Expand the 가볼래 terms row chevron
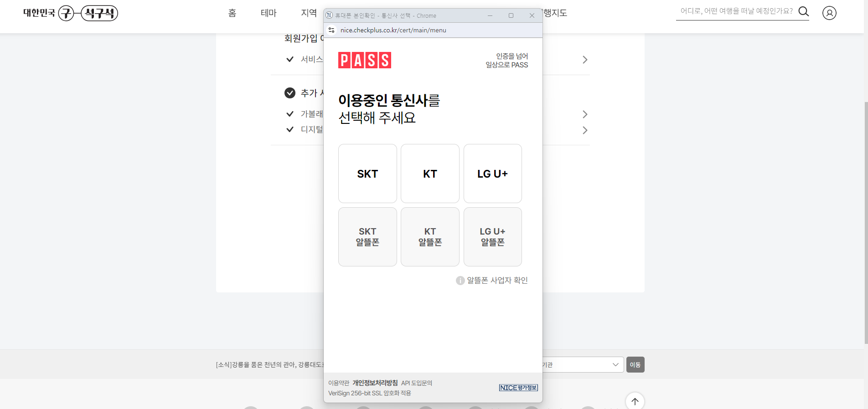Image resolution: width=868 pixels, height=409 pixels. [x=585, y=114]
